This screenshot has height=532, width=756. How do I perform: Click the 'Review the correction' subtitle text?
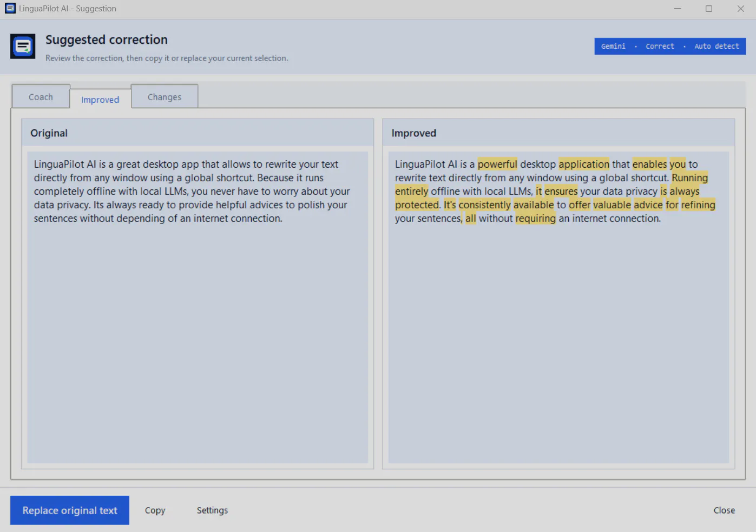tap(167, 58)
